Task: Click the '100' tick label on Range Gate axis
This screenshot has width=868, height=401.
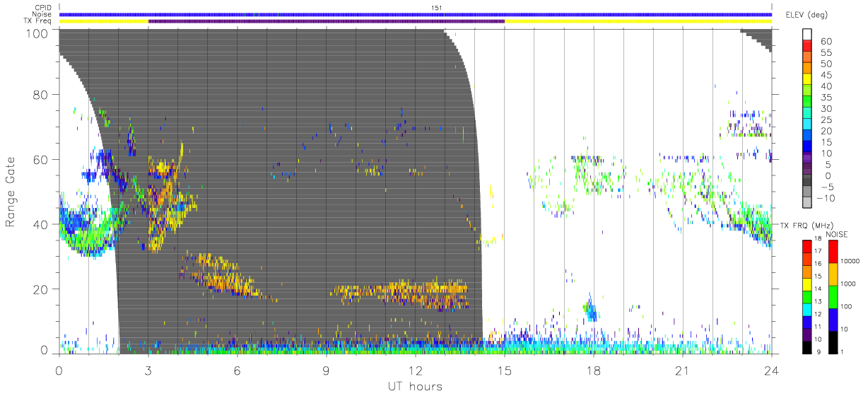Action: (x=37, y=33)
